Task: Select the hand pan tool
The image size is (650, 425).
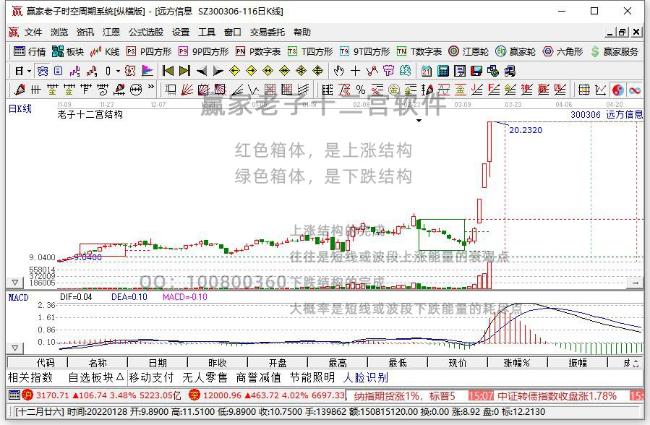Action: pos(339,71)
